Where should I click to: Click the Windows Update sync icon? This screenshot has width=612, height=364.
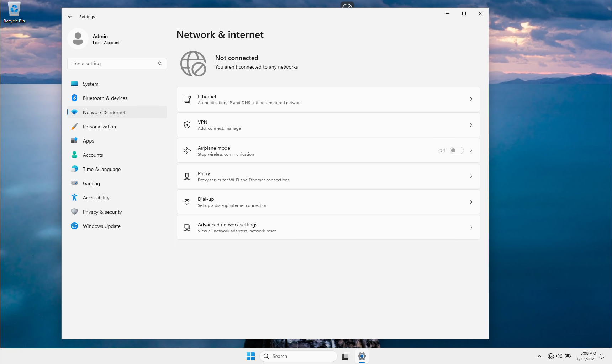tap(74, 226)
